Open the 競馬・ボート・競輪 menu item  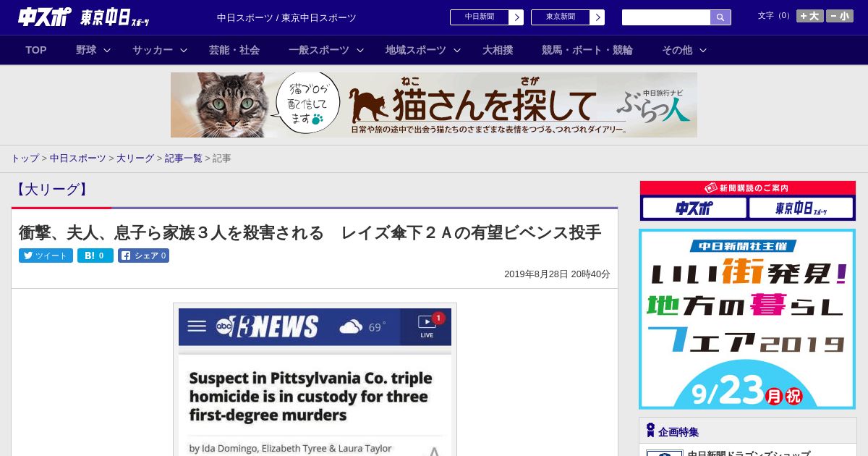tap(587, 50)
